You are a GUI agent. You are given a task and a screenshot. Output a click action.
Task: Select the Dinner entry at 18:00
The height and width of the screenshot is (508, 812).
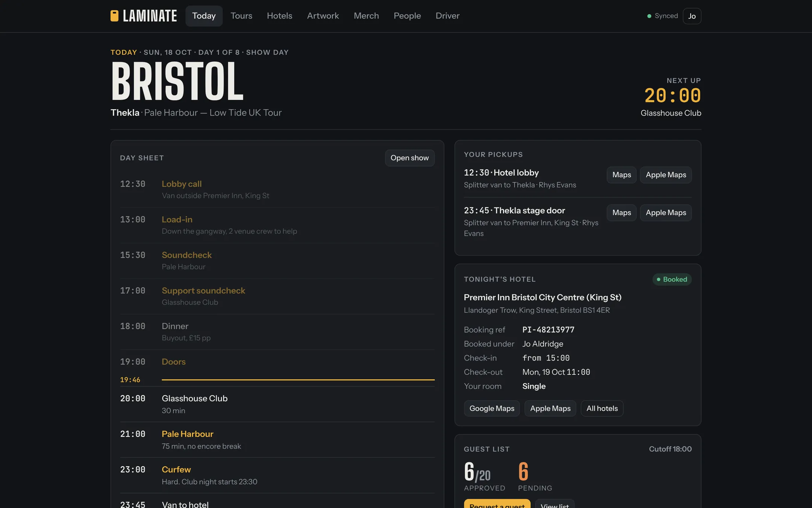277,332
